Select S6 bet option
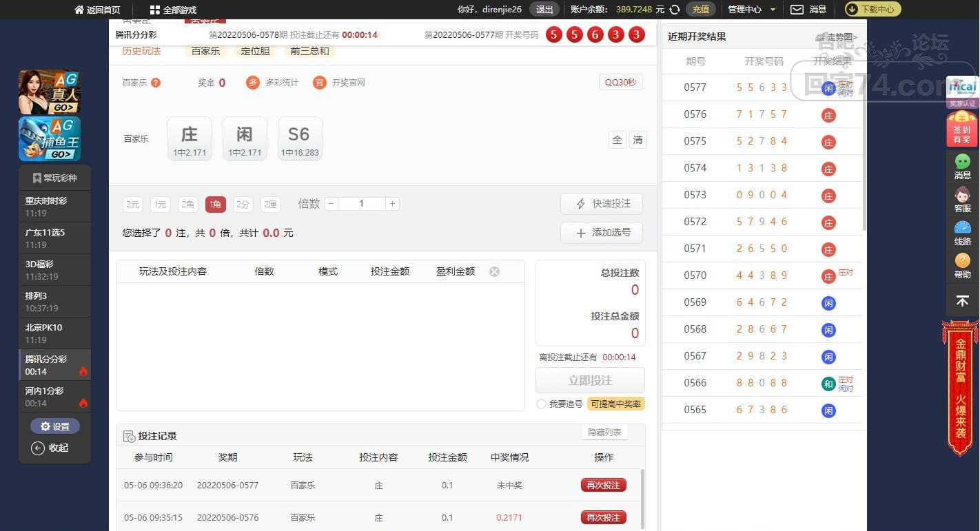The height and width of the screenshot is (531, 980). (x=300, y=139)
